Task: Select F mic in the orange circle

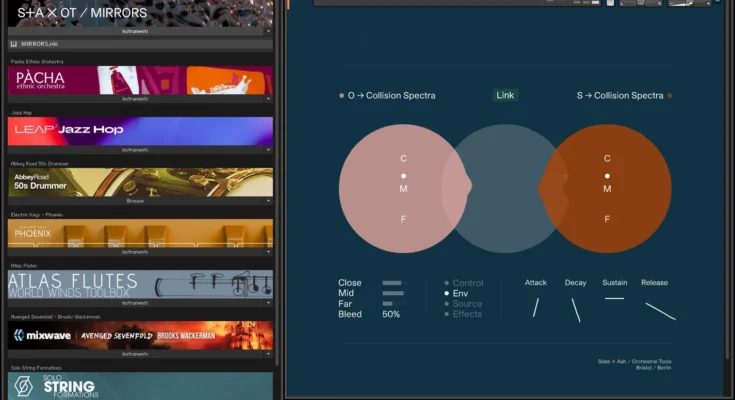Action: (607, 219)
